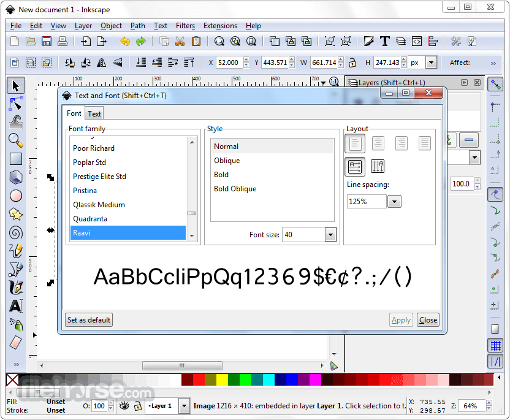Select the Star polygon tool
510x420 pixels.
pyautogui.click(x=15, y=215)
